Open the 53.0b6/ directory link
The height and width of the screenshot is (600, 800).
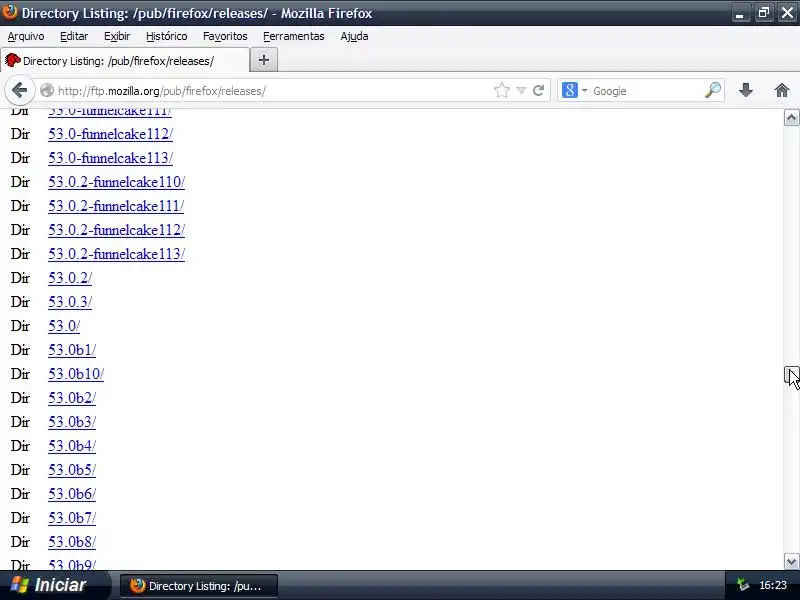click(72, 493)
